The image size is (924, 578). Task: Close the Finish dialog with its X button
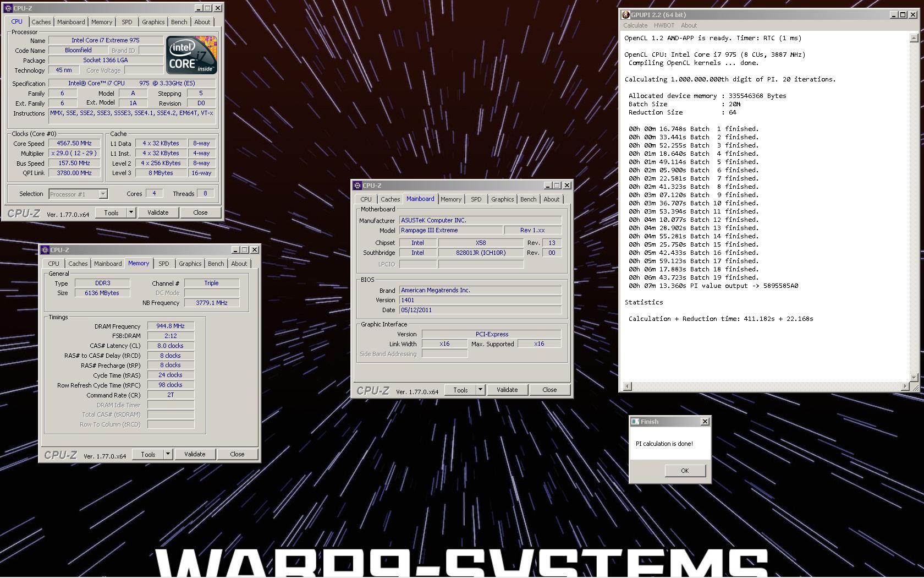pyautogui.click(x=705, y=422)
